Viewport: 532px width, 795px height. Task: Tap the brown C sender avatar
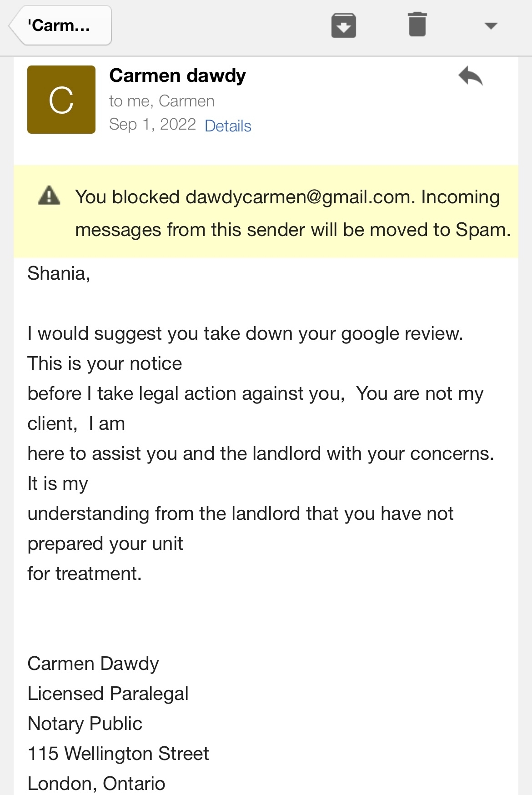(61, 100)
